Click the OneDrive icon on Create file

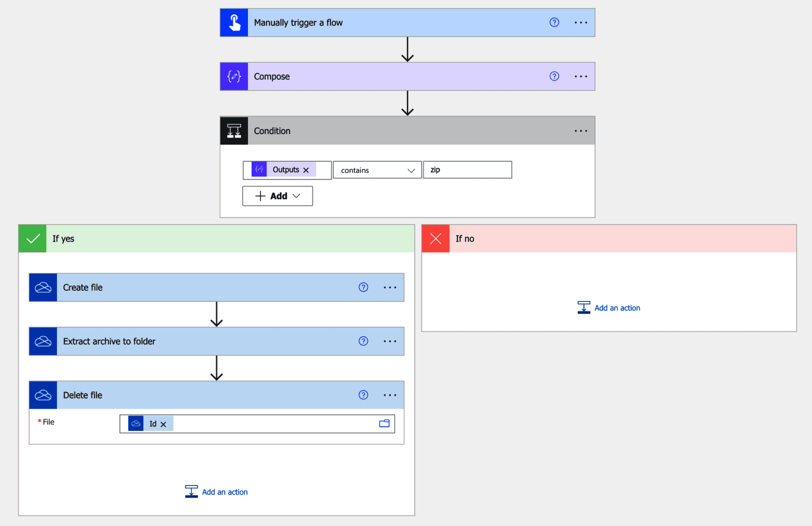[43, 287]
